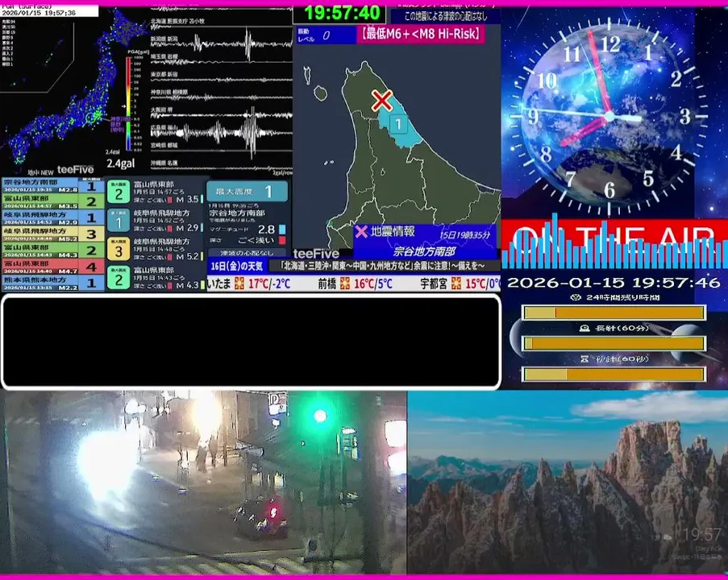Screen dimensions: 728x580
Task: Click the pink X icon beside 地震情報
Action: 361,231
